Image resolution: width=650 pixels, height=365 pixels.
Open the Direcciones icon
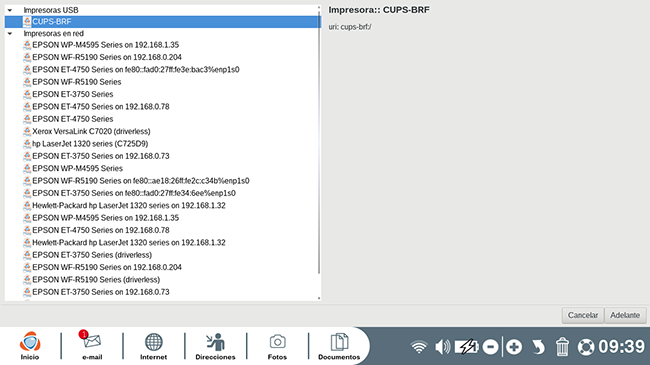(215, 346)
